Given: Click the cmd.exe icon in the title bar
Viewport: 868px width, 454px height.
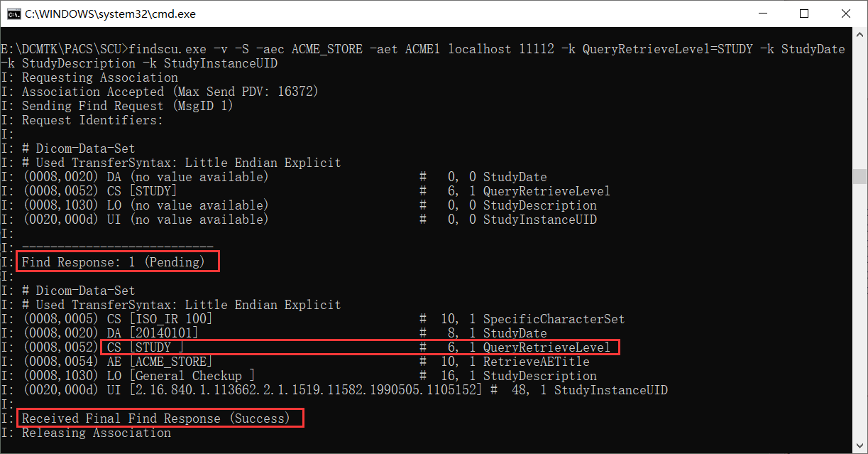Looking at the screenshot, I should coord(13,13).
